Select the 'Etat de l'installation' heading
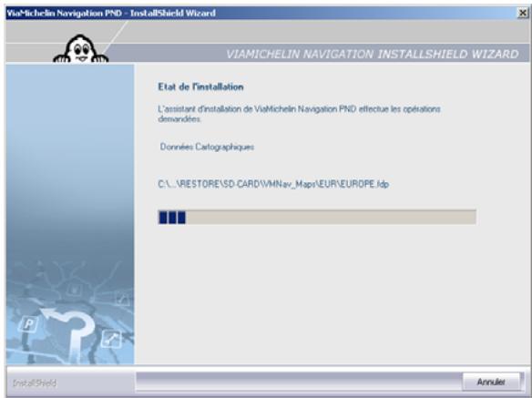Screen dimensions: 532x398 (x=200, y=87)
